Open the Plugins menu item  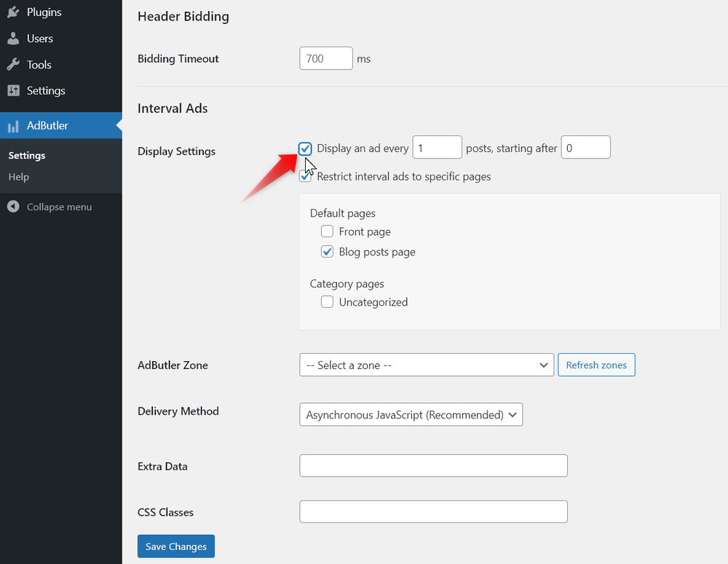[61, 12]
